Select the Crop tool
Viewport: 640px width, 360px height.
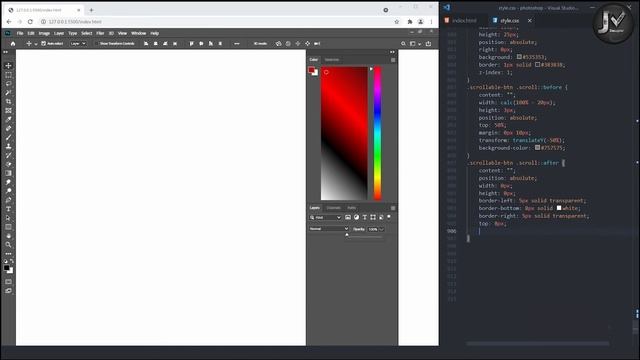[8, 102]
